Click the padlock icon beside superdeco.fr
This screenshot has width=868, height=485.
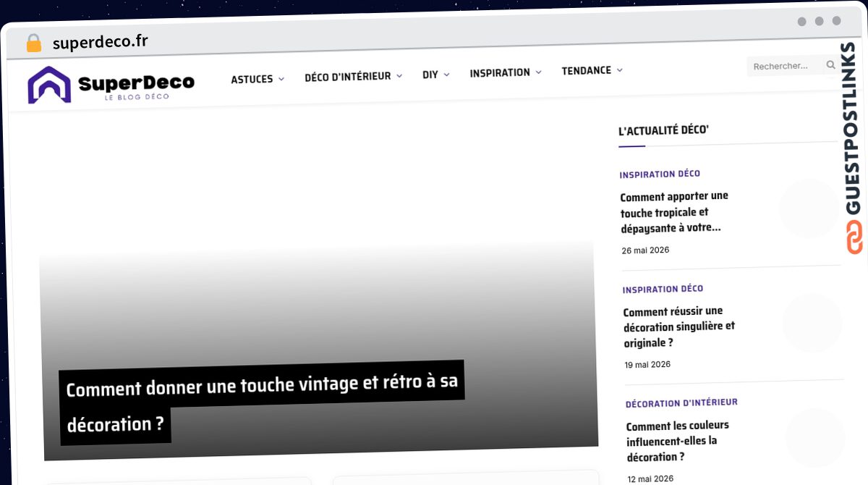click(x=33, y=43)
